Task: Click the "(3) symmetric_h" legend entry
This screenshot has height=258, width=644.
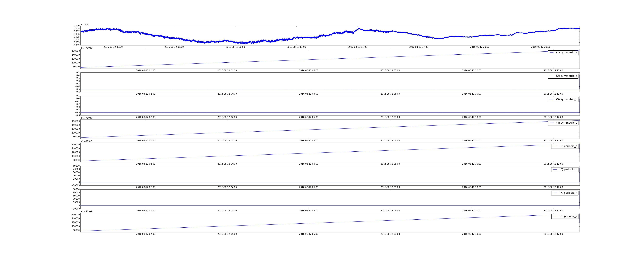Action: [x=563, y=99]
